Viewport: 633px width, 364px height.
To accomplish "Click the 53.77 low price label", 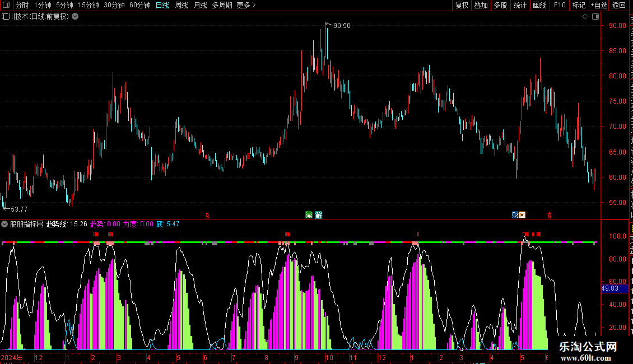I will point(19,209).
